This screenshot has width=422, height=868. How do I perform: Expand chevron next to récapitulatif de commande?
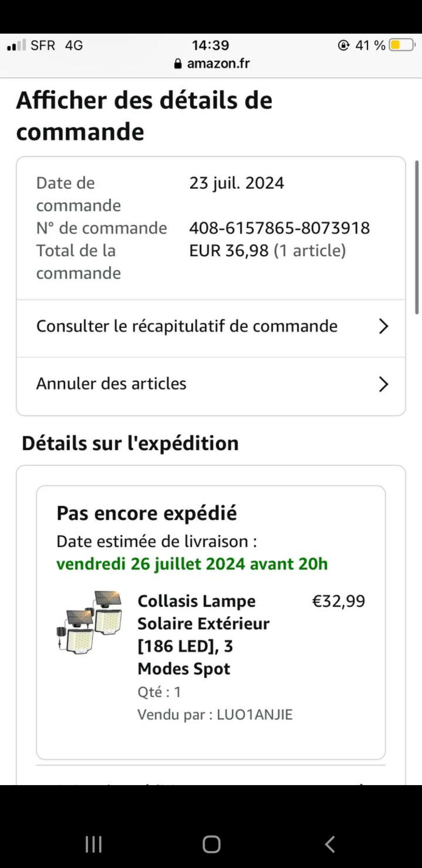pos(383,326)
